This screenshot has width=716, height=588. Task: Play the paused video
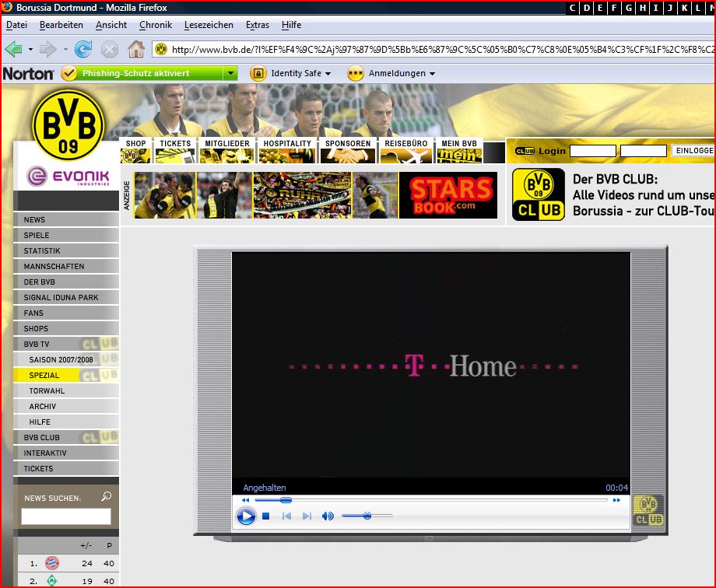[246, 516]
